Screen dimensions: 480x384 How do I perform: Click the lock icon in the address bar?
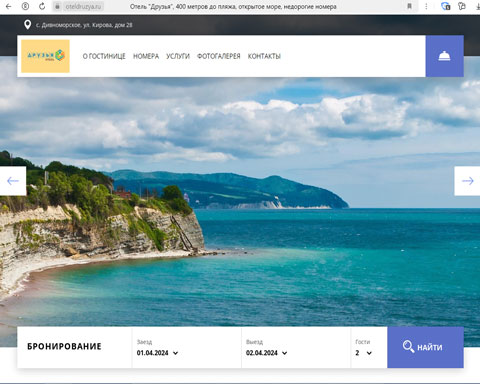pyautogui.click(x=57, y=6)
